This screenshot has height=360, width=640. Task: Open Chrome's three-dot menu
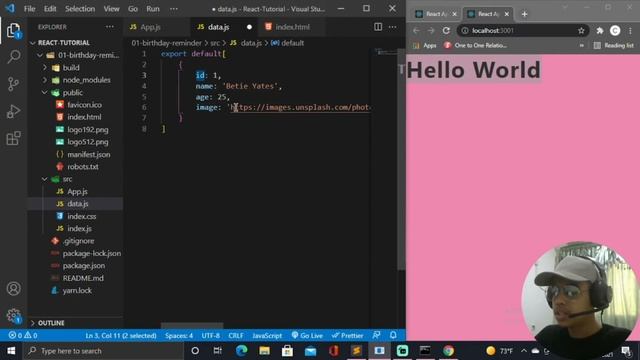coord(631,31)
